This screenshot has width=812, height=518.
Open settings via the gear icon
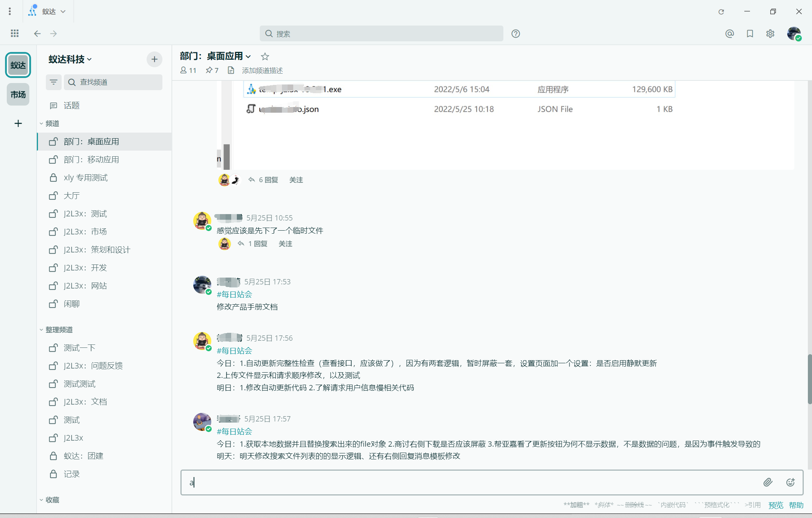tap(770, 33)
